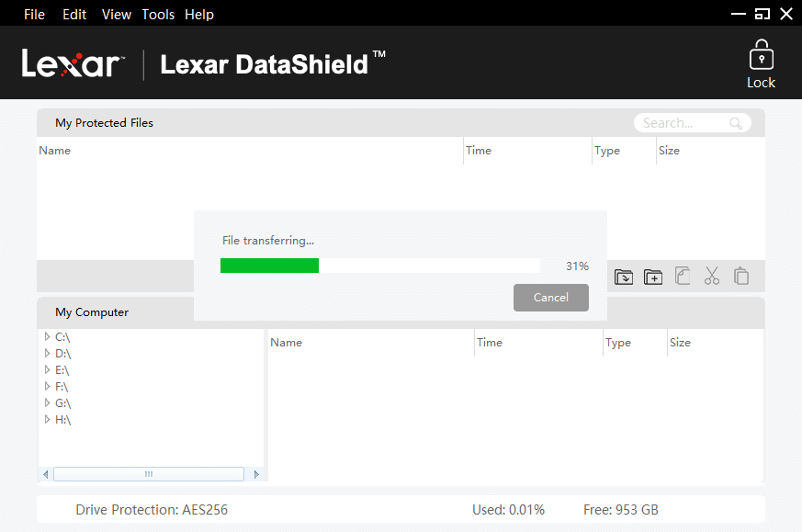
Task: Click the drive tree horizontal scrollbar
Action: point(149,474)
